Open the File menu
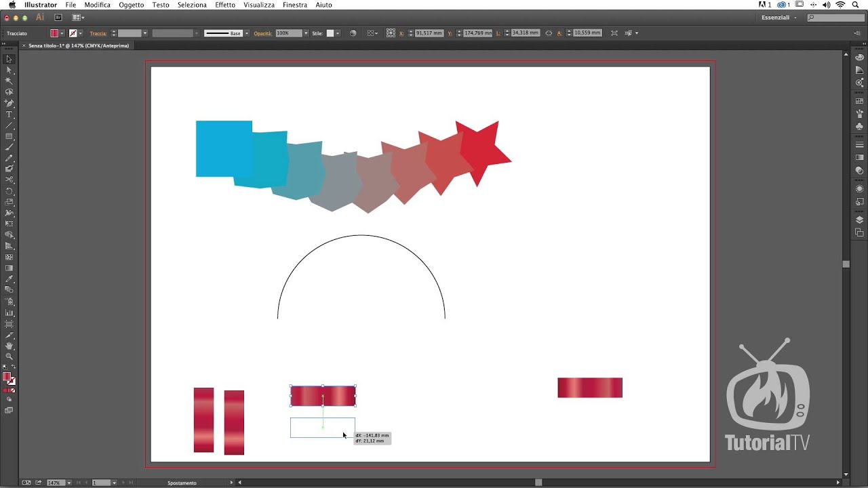This screenshot has width=868, height=488. pyautogui.click(x=71, y=5)
